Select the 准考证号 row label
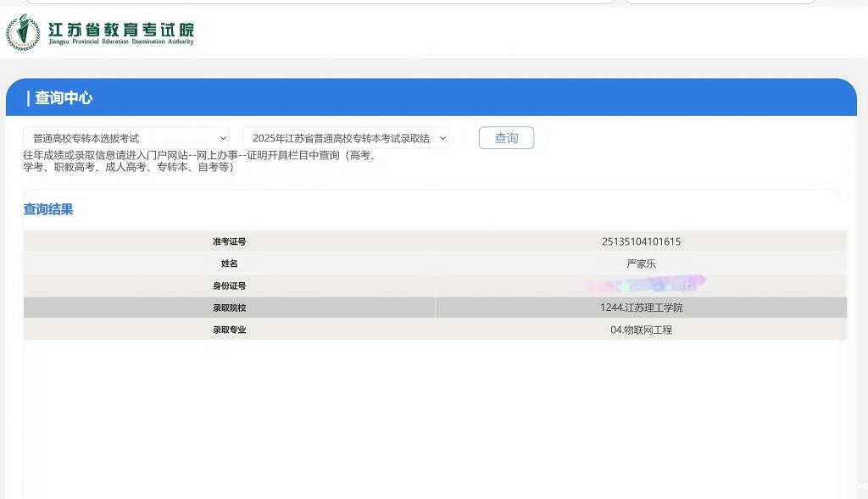 click(x=229, y=242)
